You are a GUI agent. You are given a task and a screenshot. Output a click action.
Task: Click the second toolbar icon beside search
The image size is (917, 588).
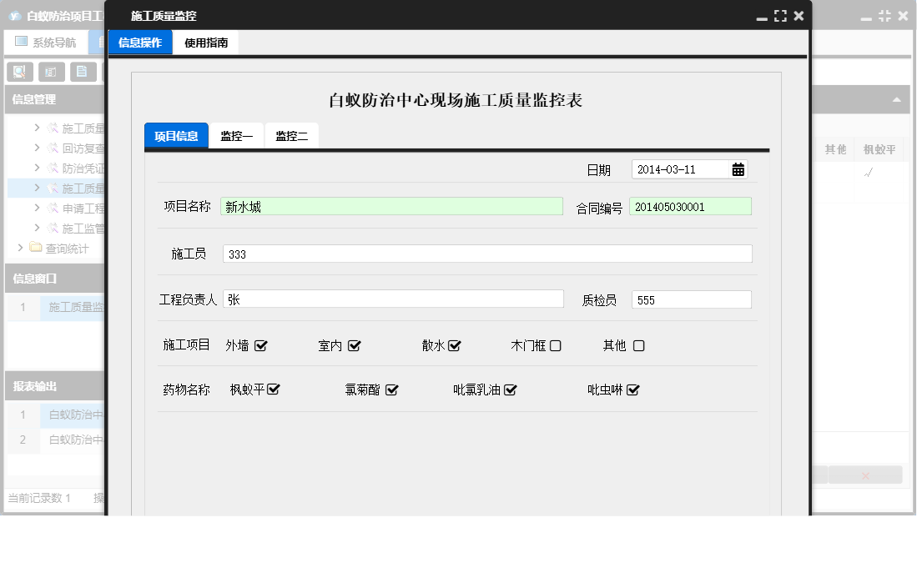(x=51, y=72)
